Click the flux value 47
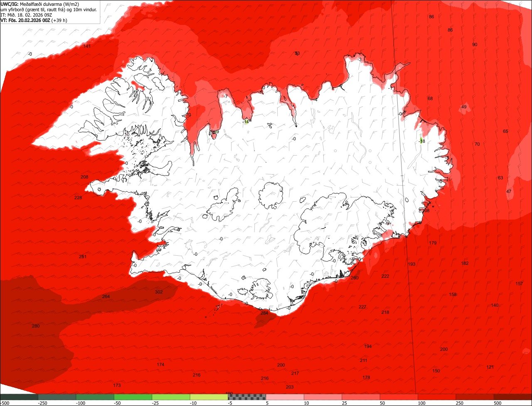 [x=509, y=191]
